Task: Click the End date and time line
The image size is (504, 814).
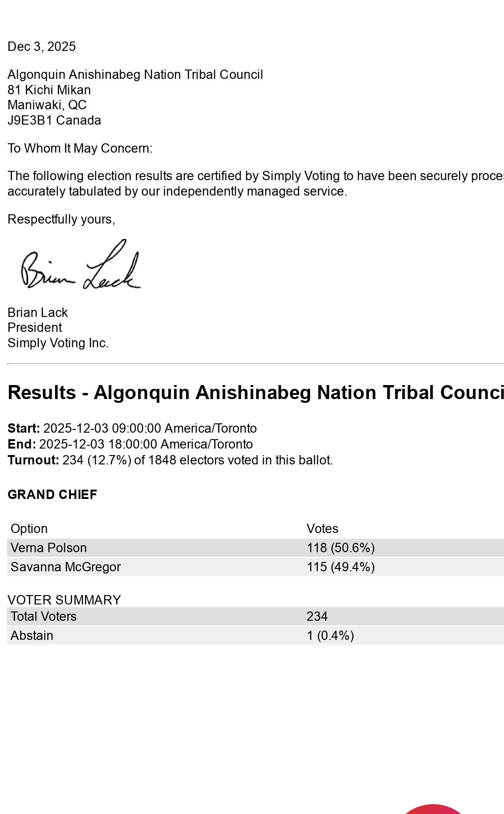Action: pos(130,444)
